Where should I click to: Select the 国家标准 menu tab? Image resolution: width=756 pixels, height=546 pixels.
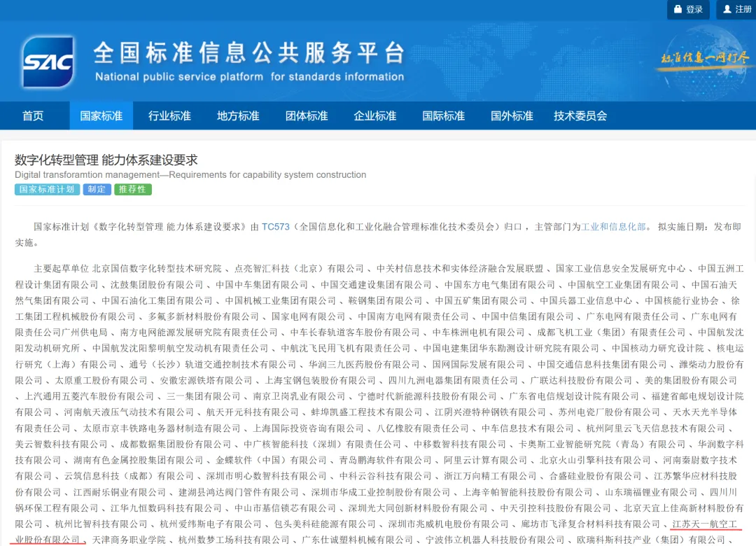coord(101,115)
